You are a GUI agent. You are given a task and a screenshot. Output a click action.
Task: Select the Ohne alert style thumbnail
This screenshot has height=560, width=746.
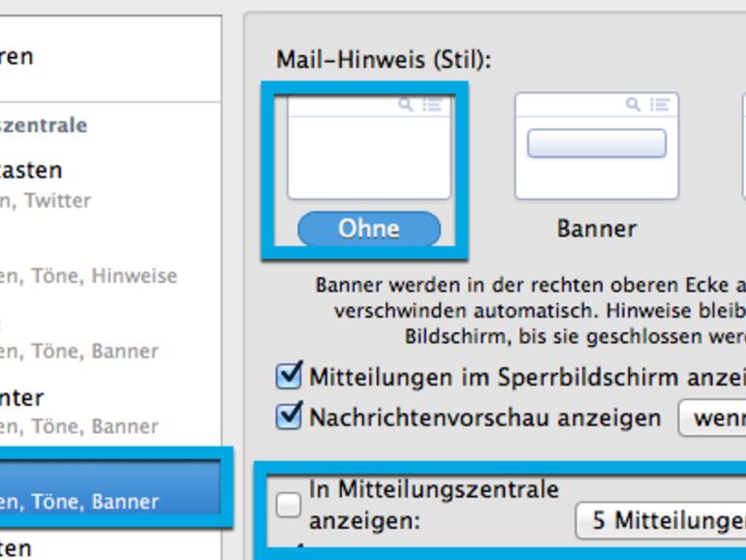(x=369, y=147)
